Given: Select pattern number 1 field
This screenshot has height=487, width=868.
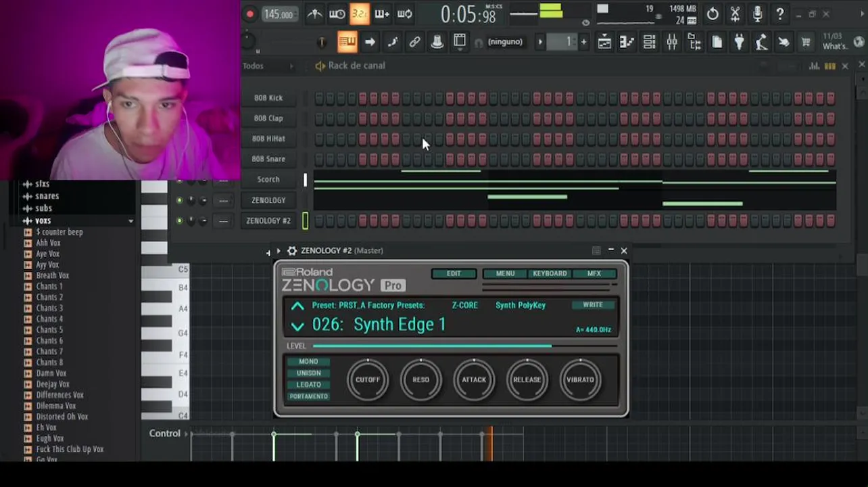Looking at the screenshot, I should tap(562, 43).
